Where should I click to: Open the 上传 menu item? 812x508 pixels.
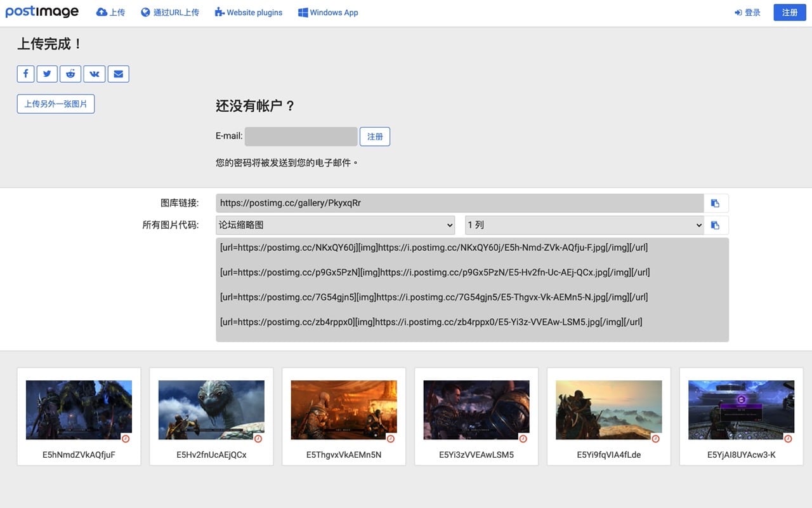[x=111, y=12]
